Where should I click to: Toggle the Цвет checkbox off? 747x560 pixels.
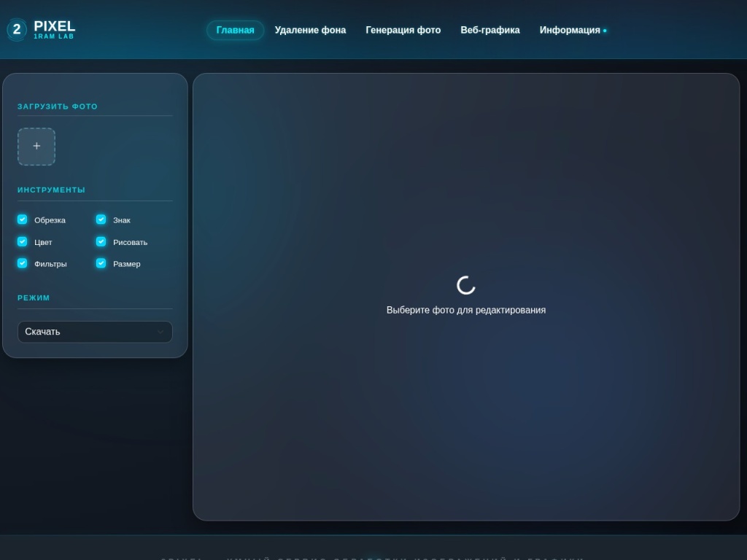click(x=22, y=241)
